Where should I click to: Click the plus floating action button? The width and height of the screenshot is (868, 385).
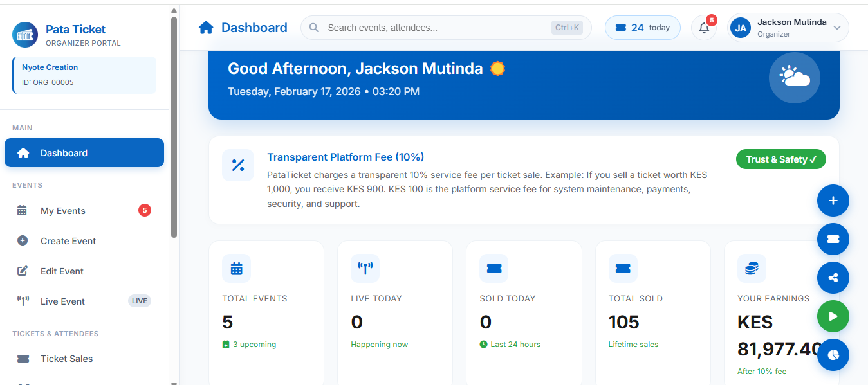(833, 201)
